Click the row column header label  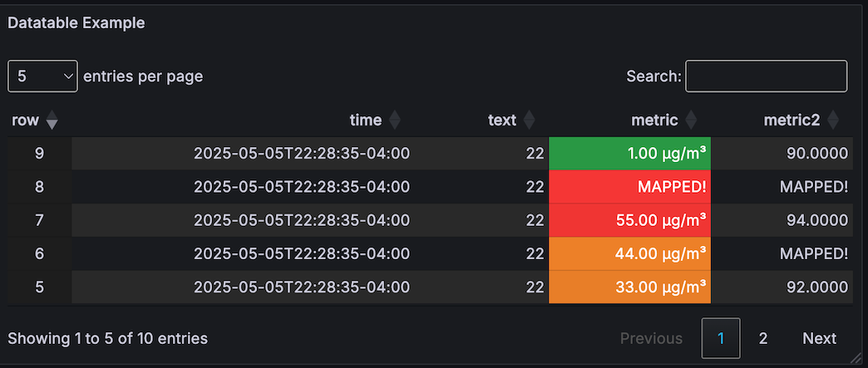pos(25,120)
